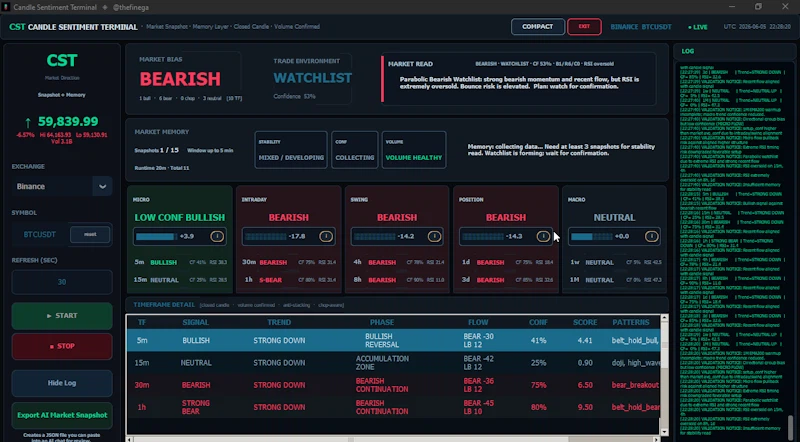Select the 15m row in Timeframe Detail
Image resolution: width=800 pixels, height=442 pixels.
coord(393,363)
